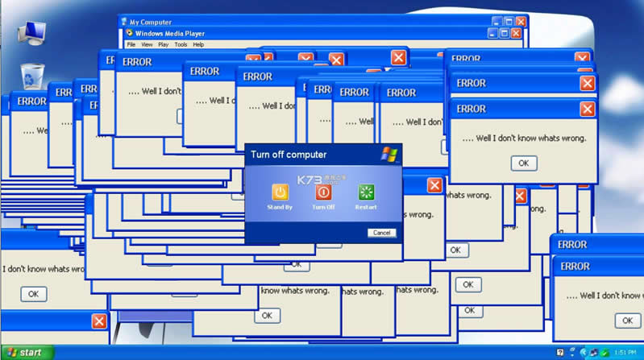Screen dimensions: 644x360
Task: Click OK in the fully visible ERROR dialog
Action: coord(523,163)
